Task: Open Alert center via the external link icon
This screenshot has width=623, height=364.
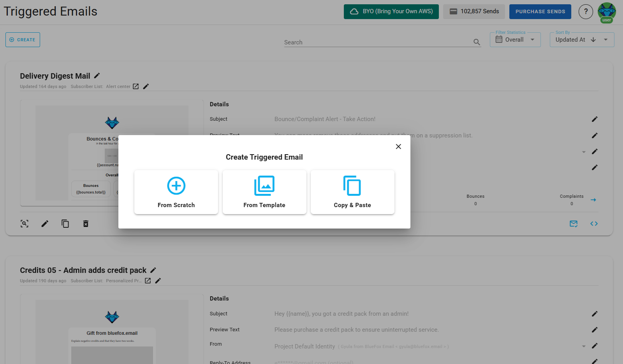Action: tap(135, 86)
